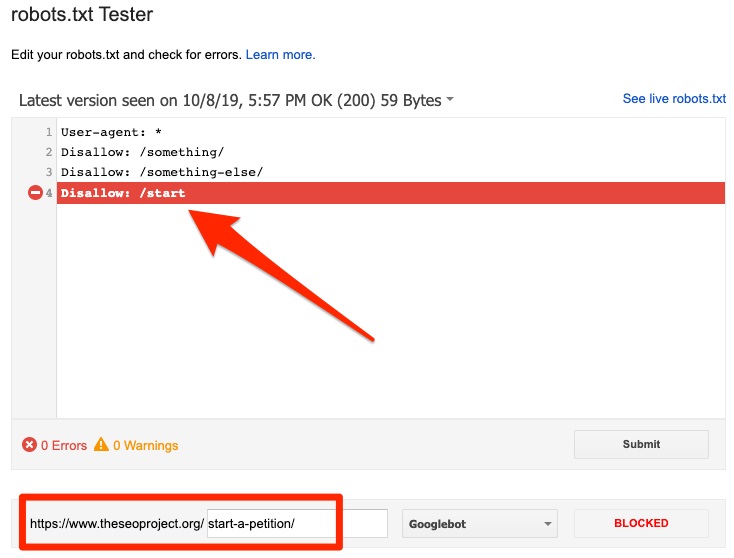The width and height of the screenshot is (734, 558).
Task: Click the '0 Errors' label
Action: pyautogui.click(x=64, y=445)
